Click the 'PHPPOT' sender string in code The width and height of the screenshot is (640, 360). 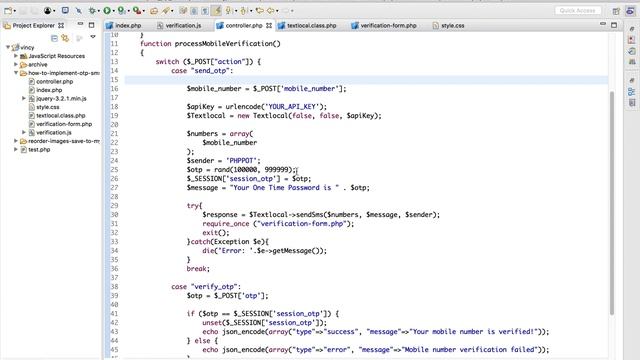tap(241, 161)
